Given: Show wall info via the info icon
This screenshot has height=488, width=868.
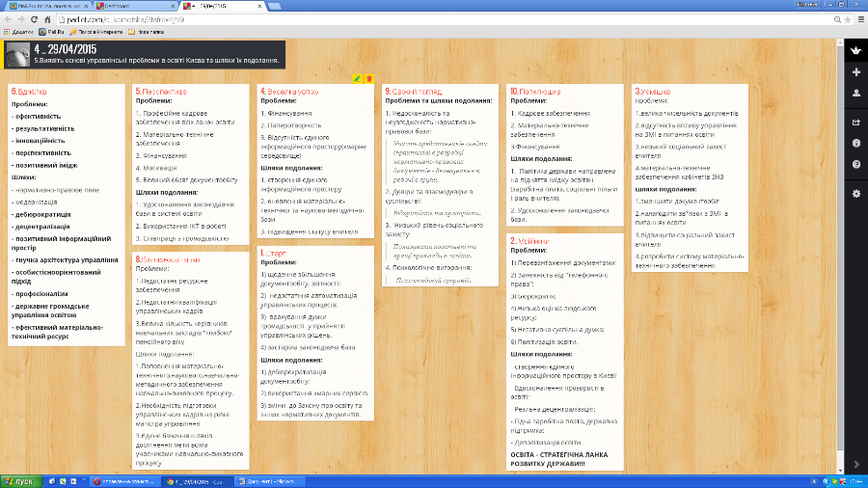Looking at the screenshot, I should point(855,143).
